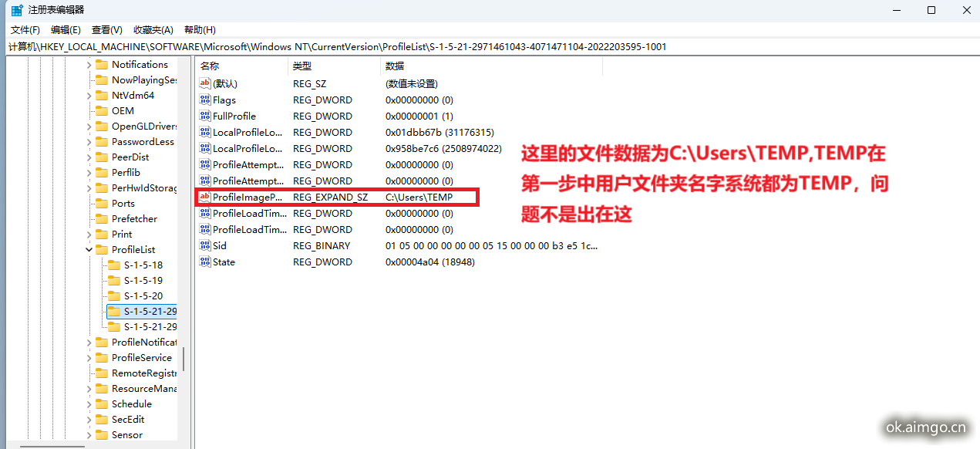Click the OEM folder icon

tap(101, 111)
